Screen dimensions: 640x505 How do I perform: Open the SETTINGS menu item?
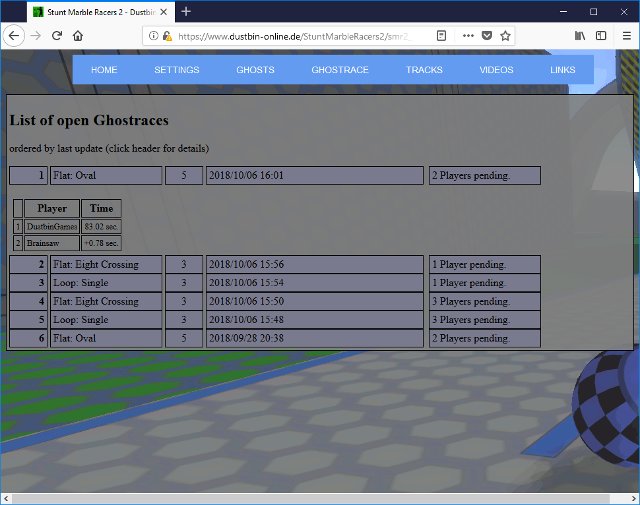tap(177, 70)
